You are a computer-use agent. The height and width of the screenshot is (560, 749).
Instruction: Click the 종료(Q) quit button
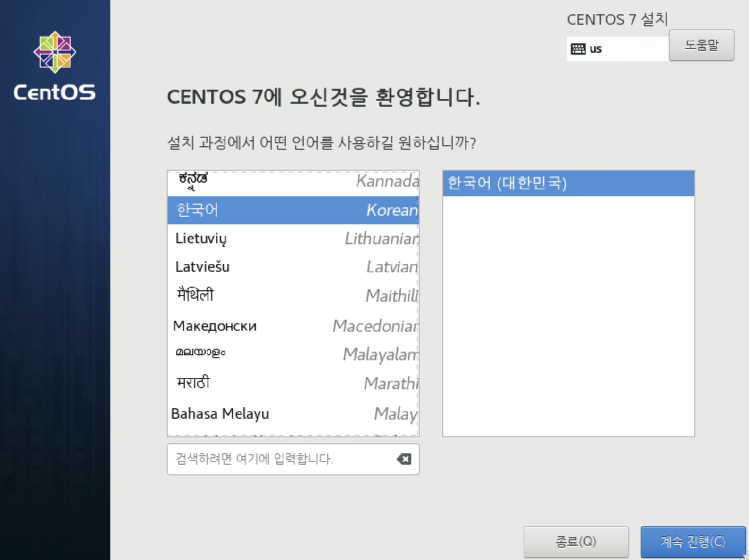point(576,542)
